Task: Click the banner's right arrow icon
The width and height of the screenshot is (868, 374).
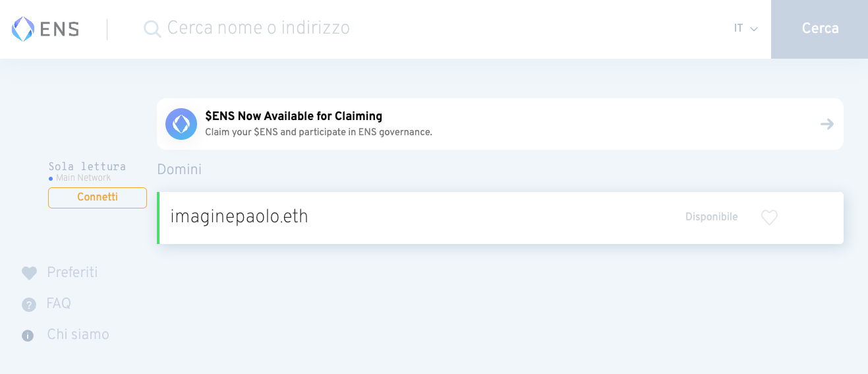Action: point(827,124)
